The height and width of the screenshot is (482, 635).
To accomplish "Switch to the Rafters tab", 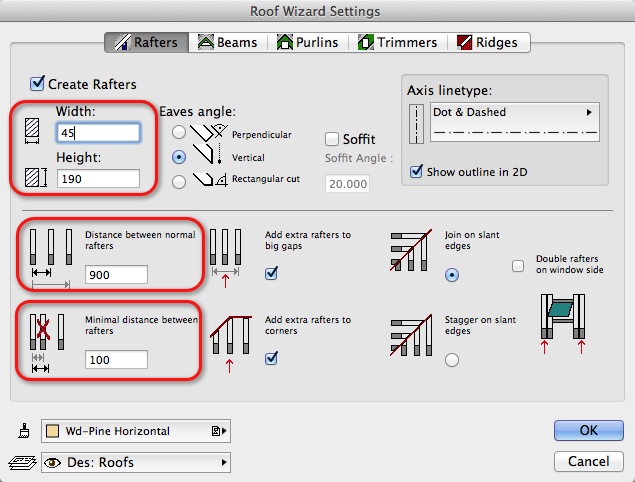I will tap(147, 43).
